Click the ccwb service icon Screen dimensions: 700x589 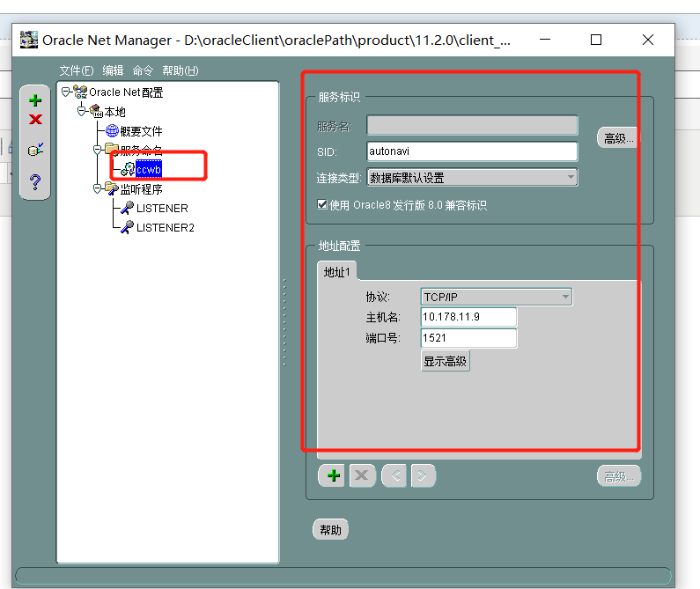(128, 169)
